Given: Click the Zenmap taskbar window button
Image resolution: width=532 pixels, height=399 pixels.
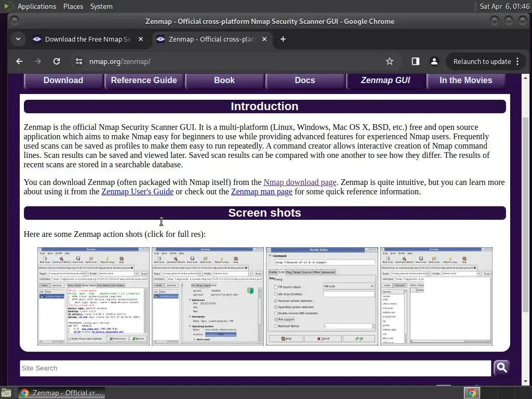Looking at the screenshot, I should (61, 393).
